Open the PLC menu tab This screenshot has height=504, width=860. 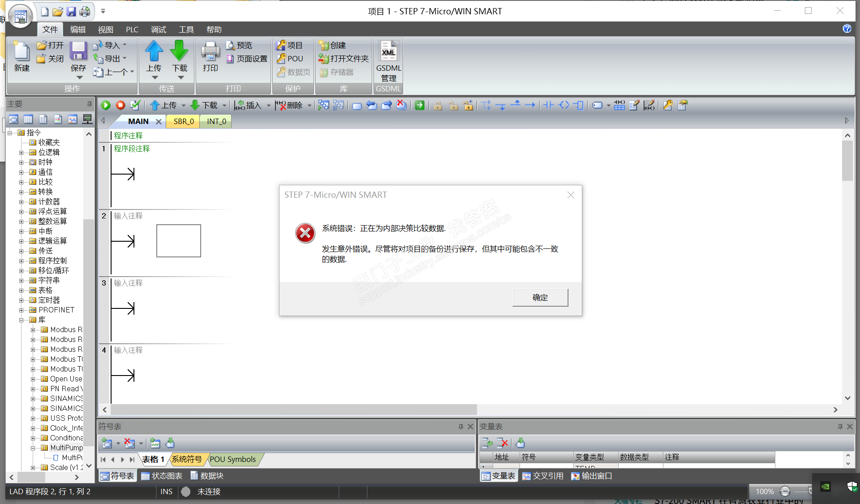click(x=132, y=30)
